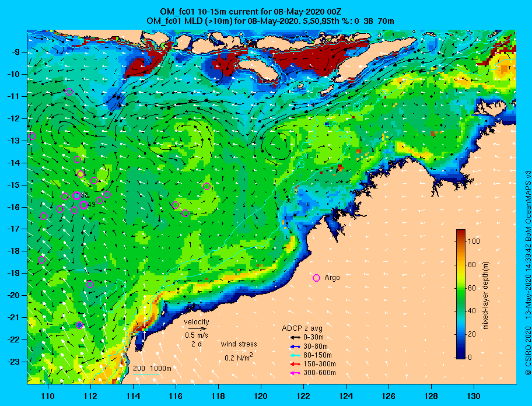The width and height of the screenshot is (532, 406).
Task: Click the '118' longitude axis label
Action: tap(218, 396)
